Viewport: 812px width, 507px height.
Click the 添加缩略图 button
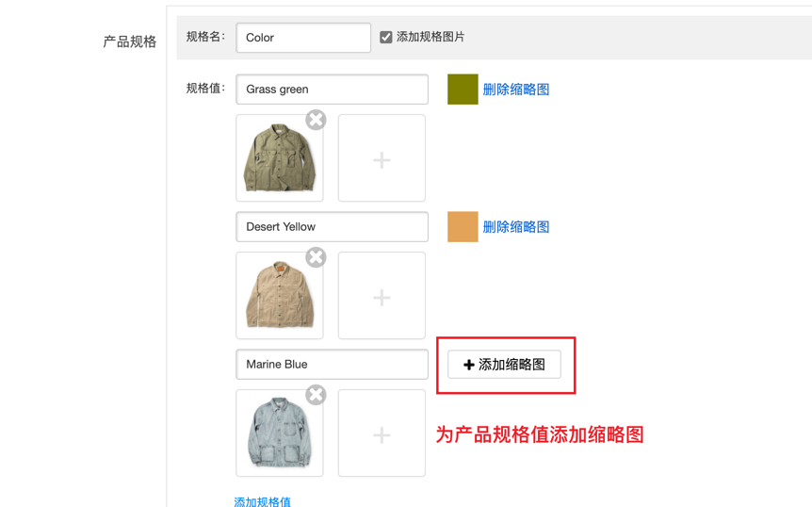point(504,365)
